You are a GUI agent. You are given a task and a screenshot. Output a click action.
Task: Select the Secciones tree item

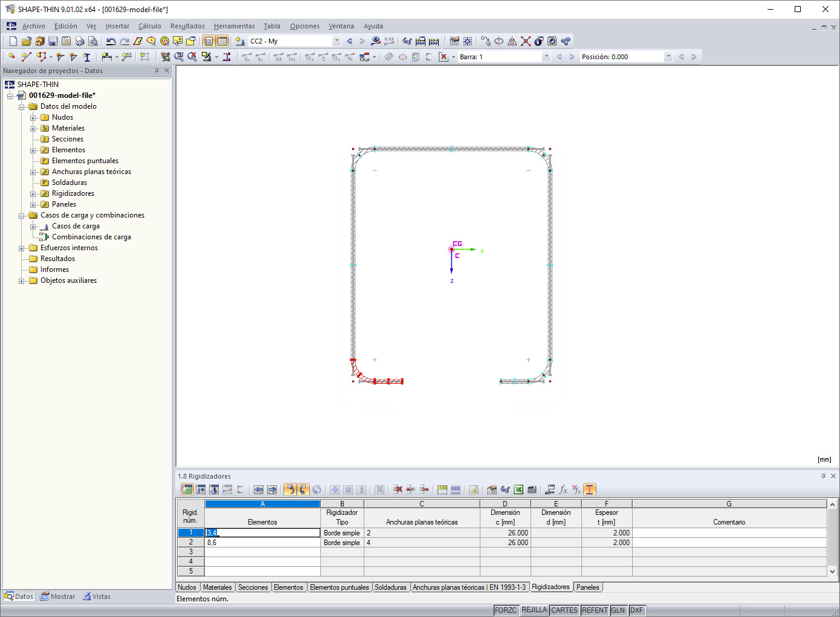pyautogui.click(x=67, y=139)
